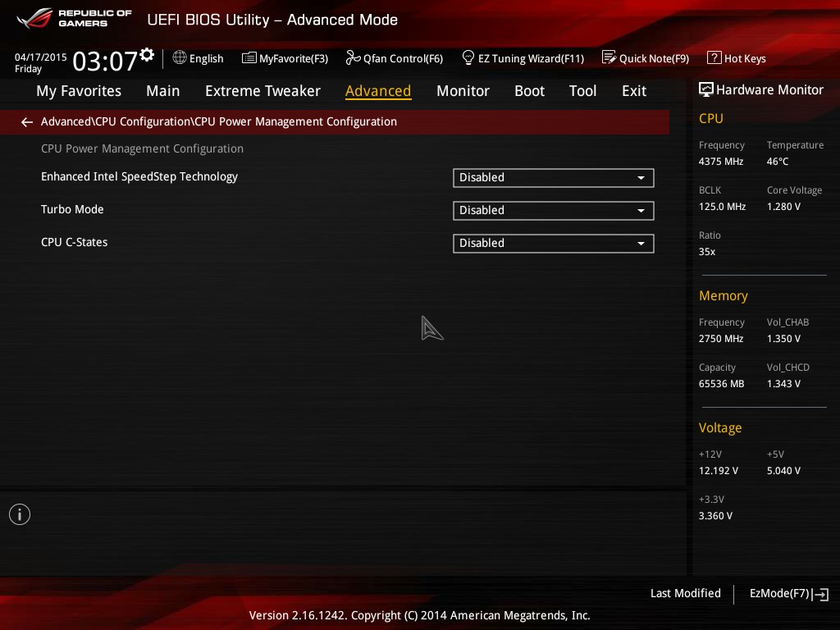Open Qfan Control(F6) fan icon

point(353,57)
